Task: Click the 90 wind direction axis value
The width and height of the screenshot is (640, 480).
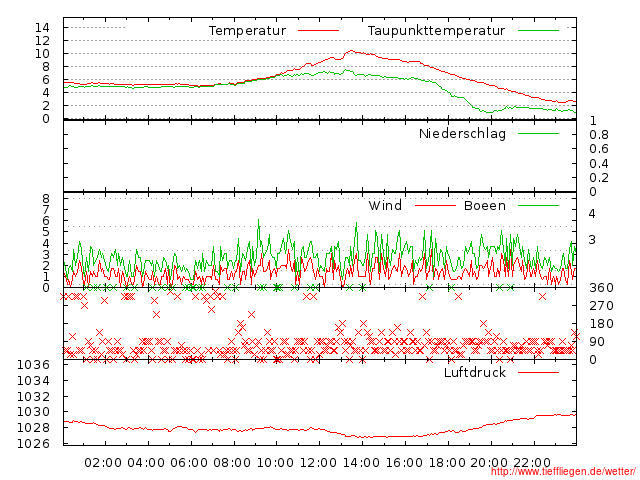Action: coord(597,342)
